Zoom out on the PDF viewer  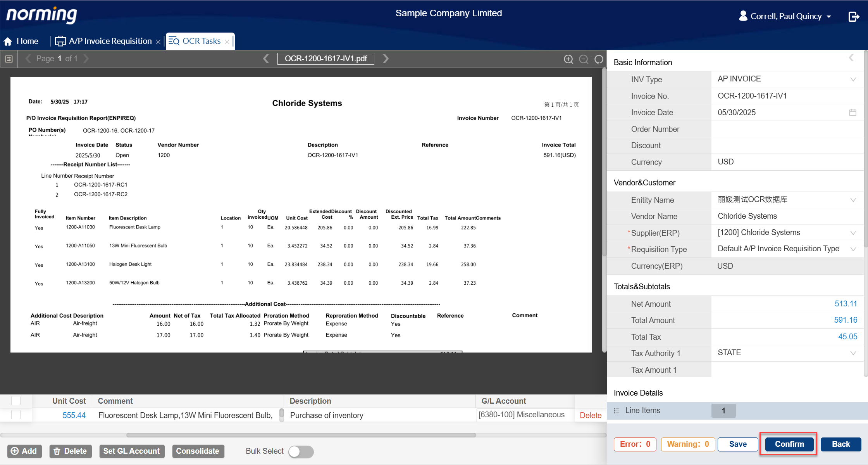(584, 59)
